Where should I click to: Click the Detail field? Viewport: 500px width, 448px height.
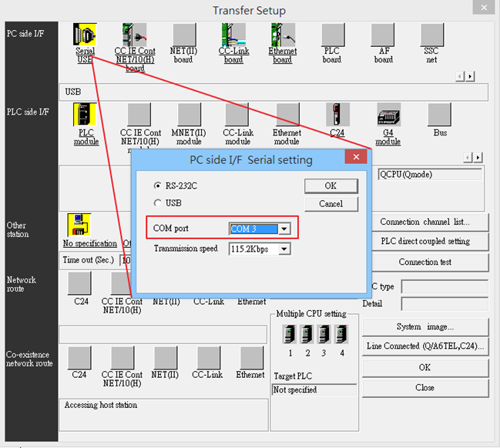click(445, 303)
